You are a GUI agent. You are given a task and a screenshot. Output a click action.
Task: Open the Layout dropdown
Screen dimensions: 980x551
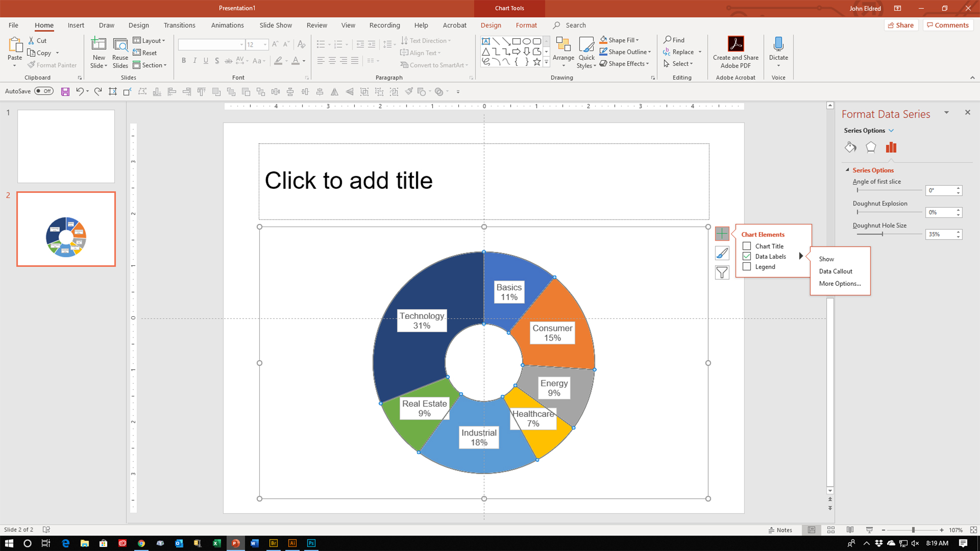149,41
